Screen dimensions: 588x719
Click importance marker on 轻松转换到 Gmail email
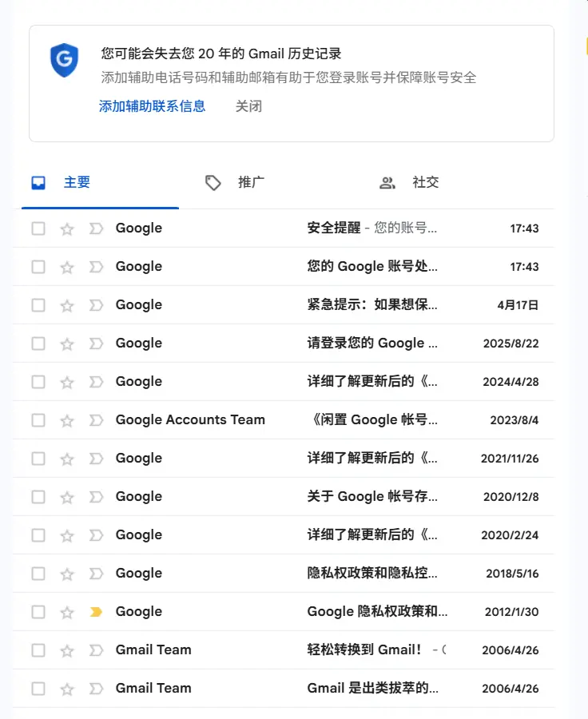pyautogui.click(x=96, y=649)
